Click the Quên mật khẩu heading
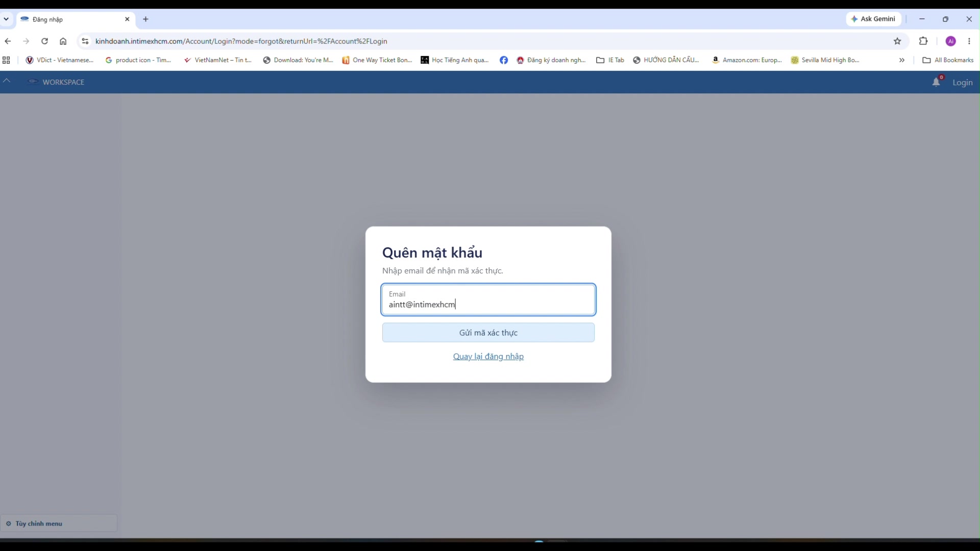This screenshot has width=980, height=551. coord(432,253)
